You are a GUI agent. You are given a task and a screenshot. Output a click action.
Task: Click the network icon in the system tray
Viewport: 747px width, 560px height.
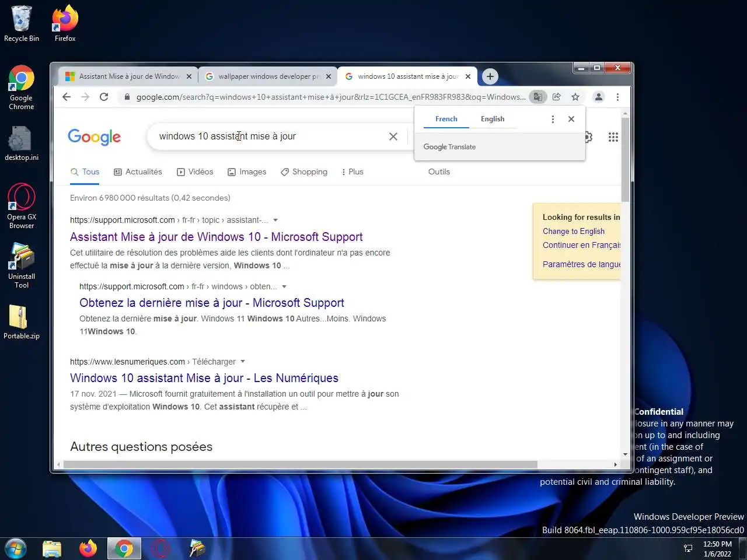[x=688, y=548]
